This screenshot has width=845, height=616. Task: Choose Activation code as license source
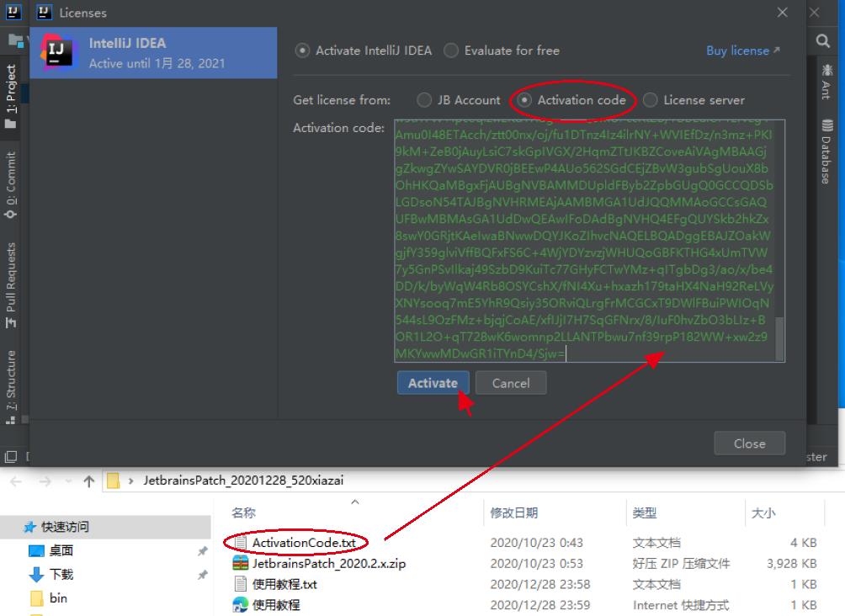point(523,100)
